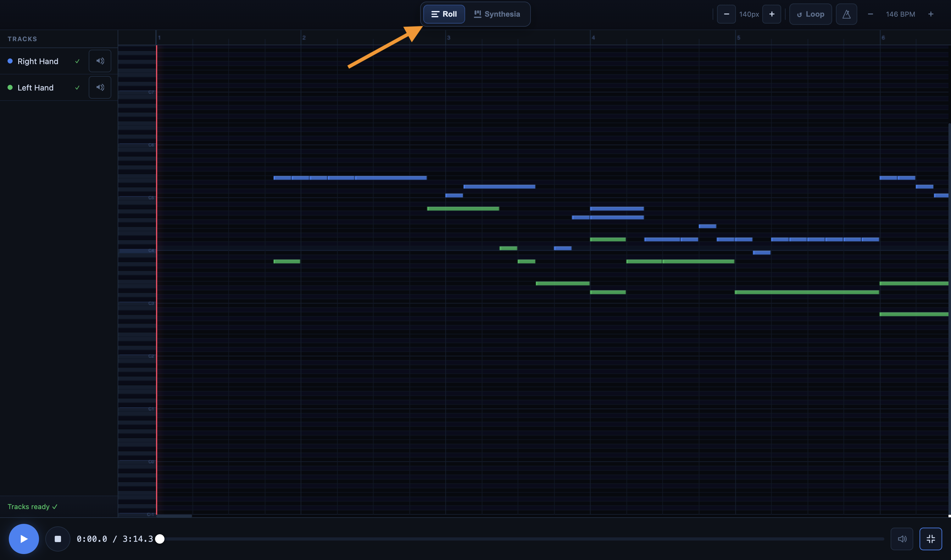Mute the Right Hand track speaker
Screen dimensions: 951x560
[100, 61]
